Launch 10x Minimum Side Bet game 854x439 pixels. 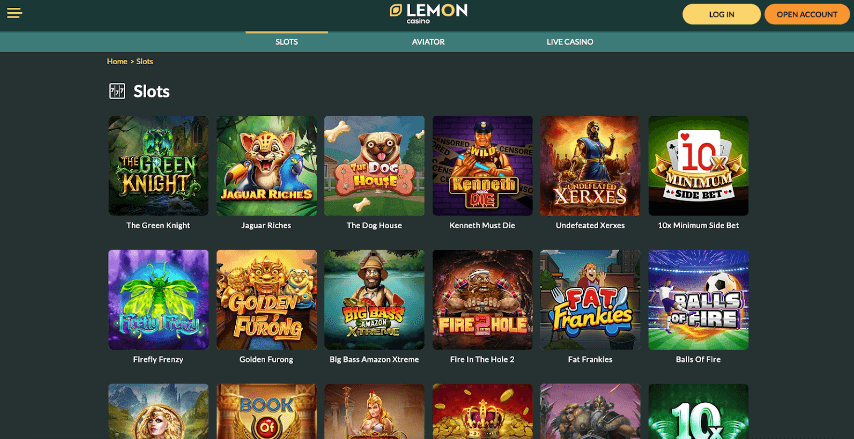point(698,166)
